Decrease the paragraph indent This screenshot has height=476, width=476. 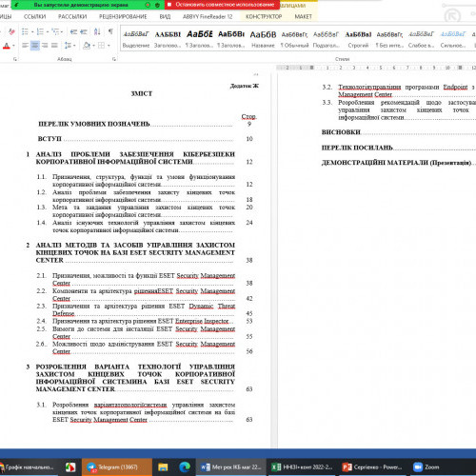click(73, 31)
